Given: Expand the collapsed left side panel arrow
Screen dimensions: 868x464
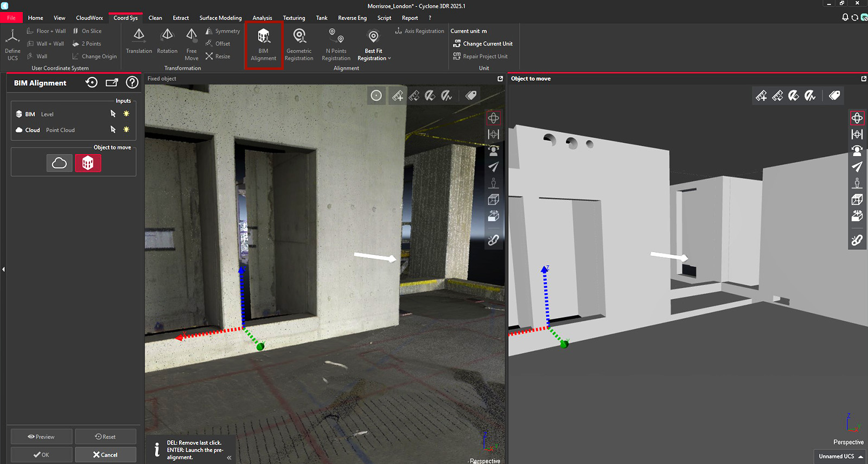Looking at the screenshot, I should 3,269.
